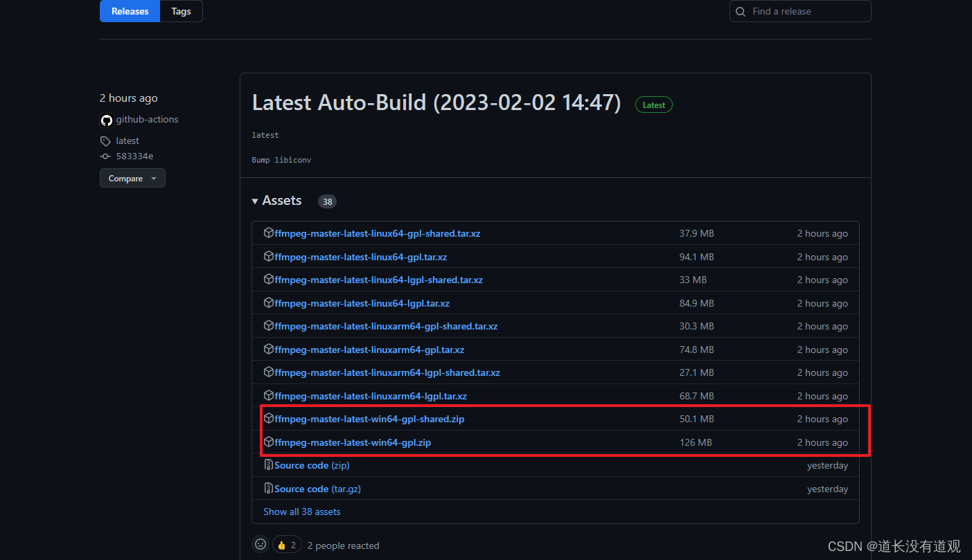Download ffmpeg-master-latest-linux64-gpl-shared.tar.xz
This screenshot has width=972, height=560.
pyautogui.click(x=378, y=233)
